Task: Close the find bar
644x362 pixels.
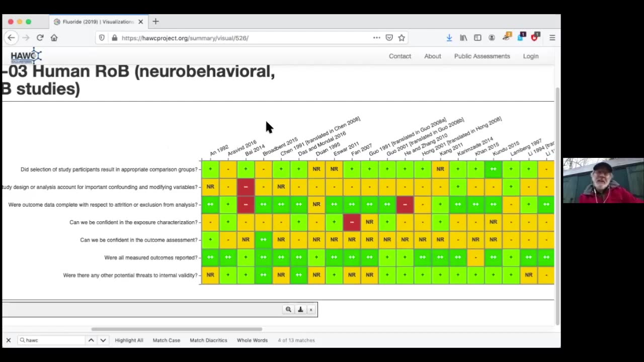Action: pyautogui.click(x=8, y=340)
